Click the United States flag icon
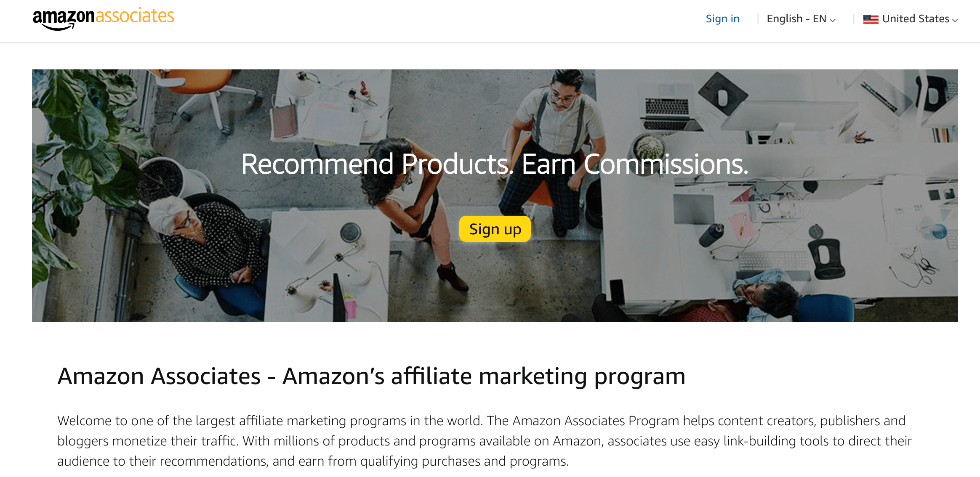Viewport: 980px width, 477px height. (x=871, y=19)
